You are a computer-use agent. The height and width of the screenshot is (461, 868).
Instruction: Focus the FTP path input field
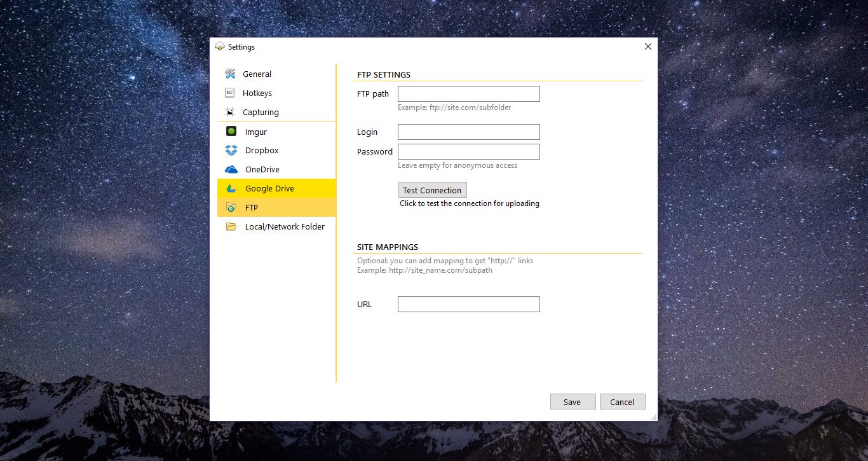[x=469, y=94]
